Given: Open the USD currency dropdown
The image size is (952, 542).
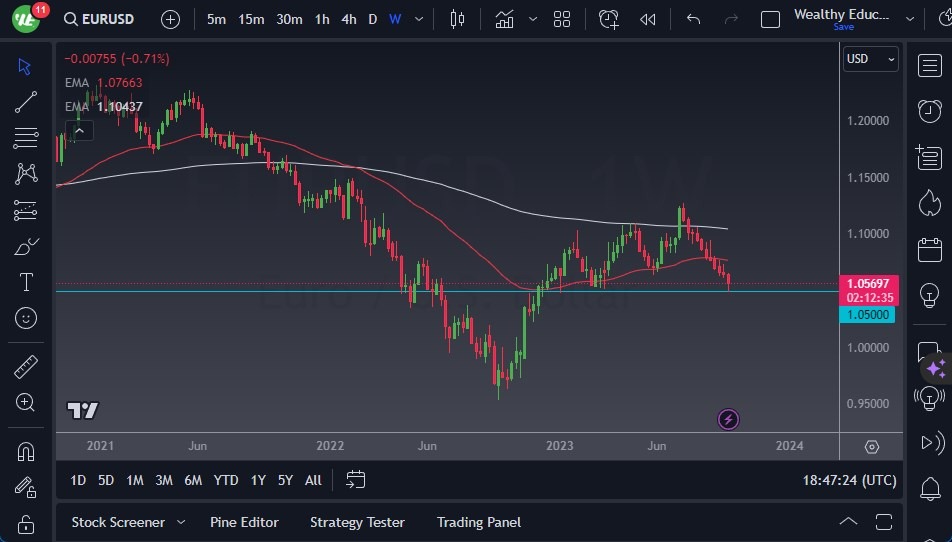Looking at the screenshot, I should [x=870, y=59].
